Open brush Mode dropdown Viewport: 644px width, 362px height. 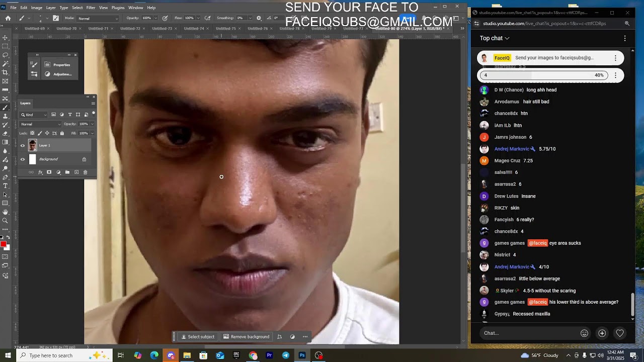98,18
